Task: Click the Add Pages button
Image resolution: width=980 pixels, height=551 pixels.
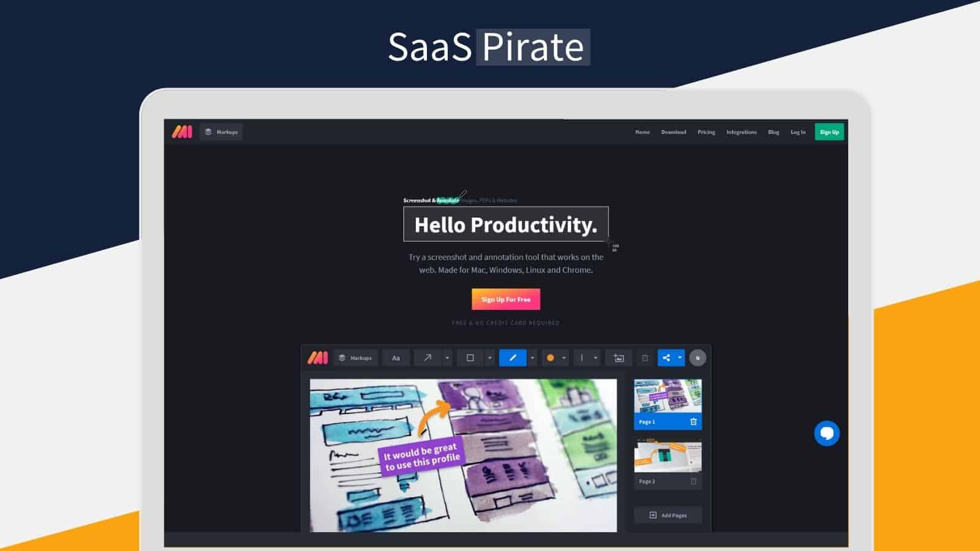Action: 668,515
